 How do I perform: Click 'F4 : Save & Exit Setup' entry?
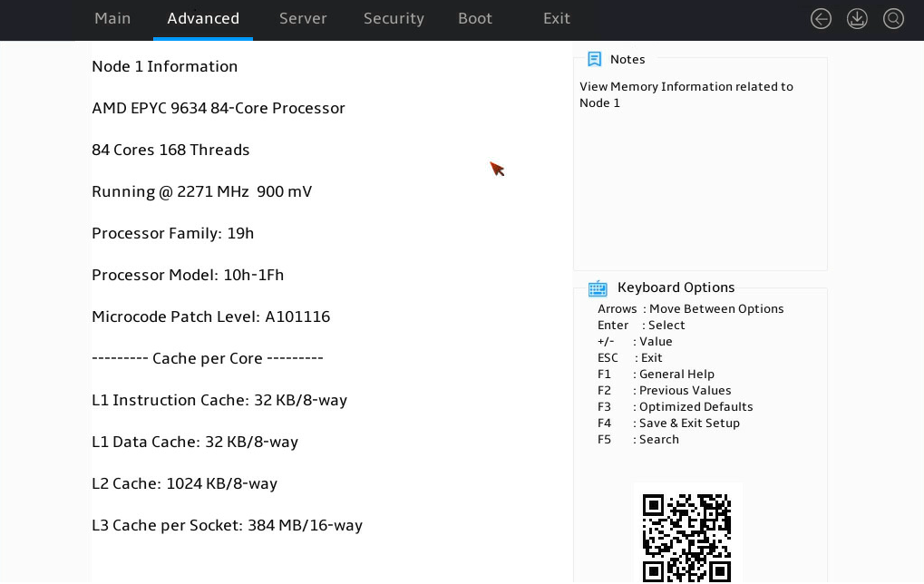tap(669, 423)
